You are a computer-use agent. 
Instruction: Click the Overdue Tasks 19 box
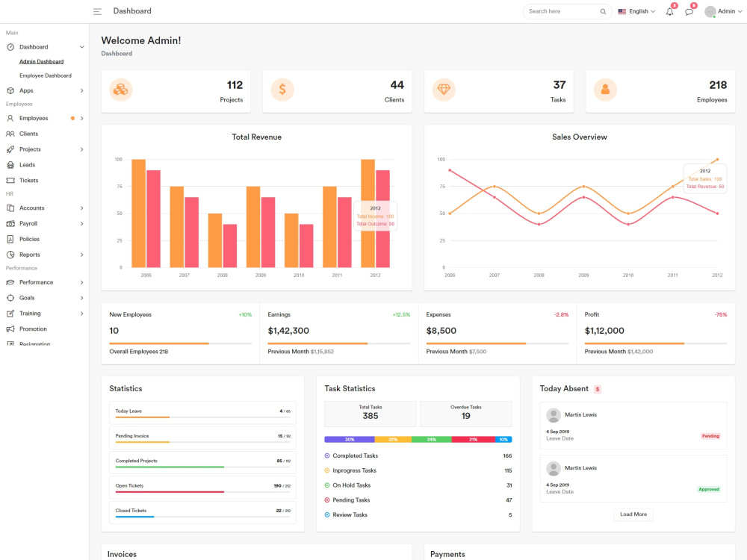(466, 414)
